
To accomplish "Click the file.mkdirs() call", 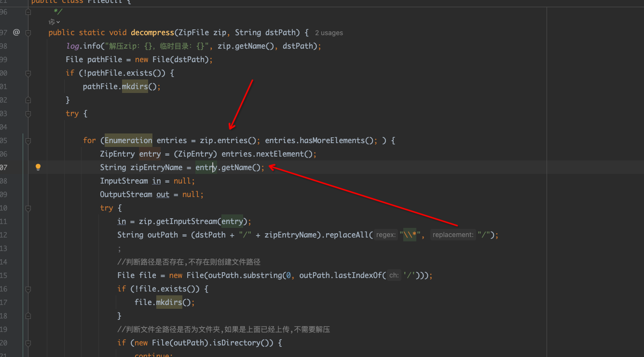I will (164, 302).
